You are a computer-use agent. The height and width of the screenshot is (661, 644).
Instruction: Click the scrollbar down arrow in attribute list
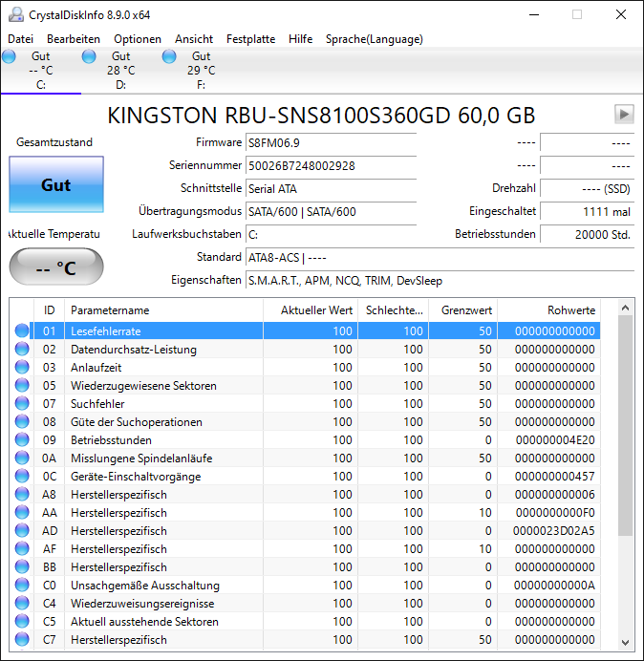coord(626,642)
